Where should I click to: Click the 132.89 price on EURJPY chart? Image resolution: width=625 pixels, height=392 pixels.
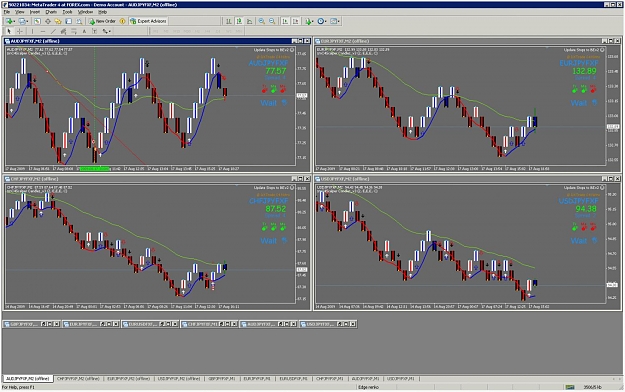point(584,71)
